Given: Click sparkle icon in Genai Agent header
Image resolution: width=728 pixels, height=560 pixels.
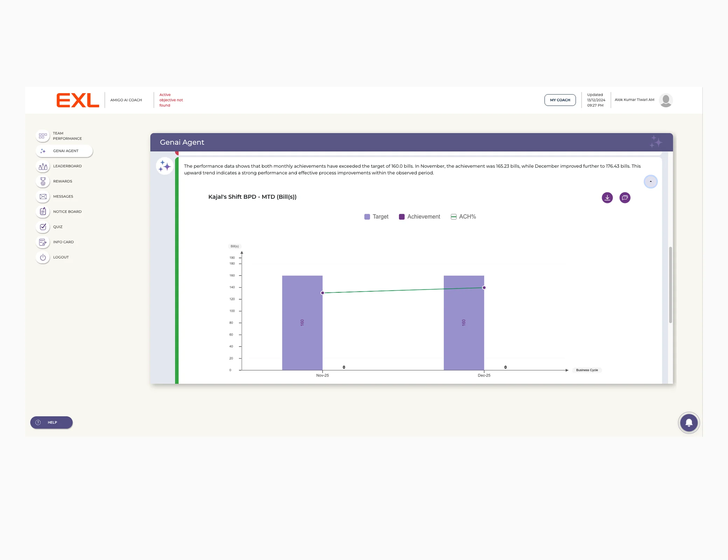Looking at the screenshot, I should pos(656,142).
